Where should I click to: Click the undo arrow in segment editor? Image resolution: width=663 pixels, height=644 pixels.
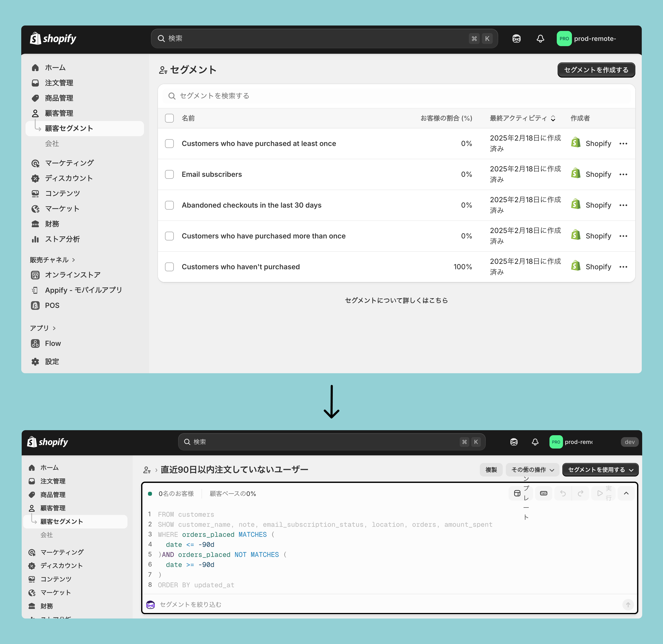(563, 493)
